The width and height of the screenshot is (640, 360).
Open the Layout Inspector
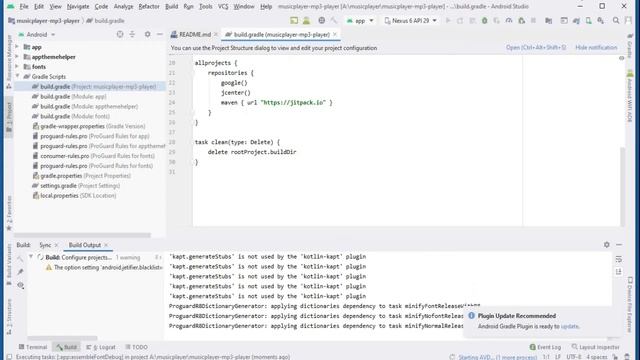coord(596,347)
